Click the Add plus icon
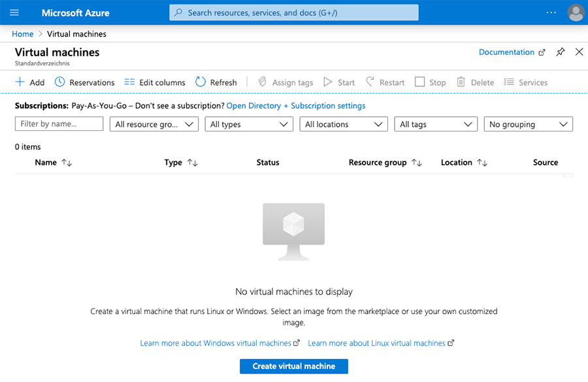 [x=20, y=82]
